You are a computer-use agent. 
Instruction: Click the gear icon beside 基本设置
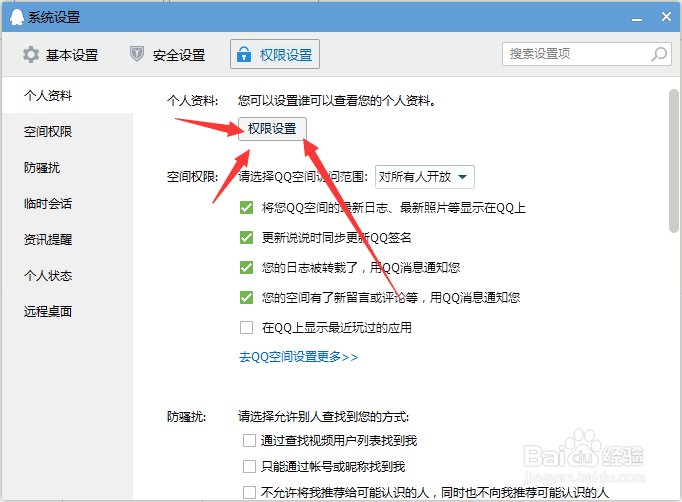click(31, 55)
